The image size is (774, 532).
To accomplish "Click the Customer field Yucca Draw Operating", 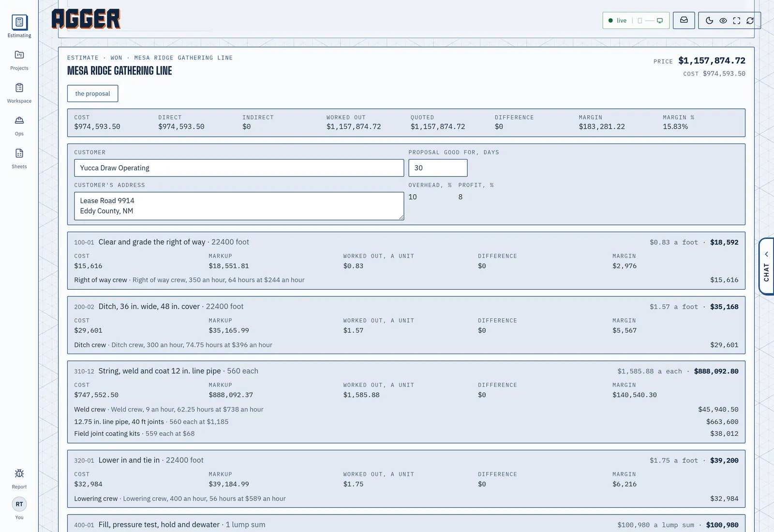I will (239, 168).
